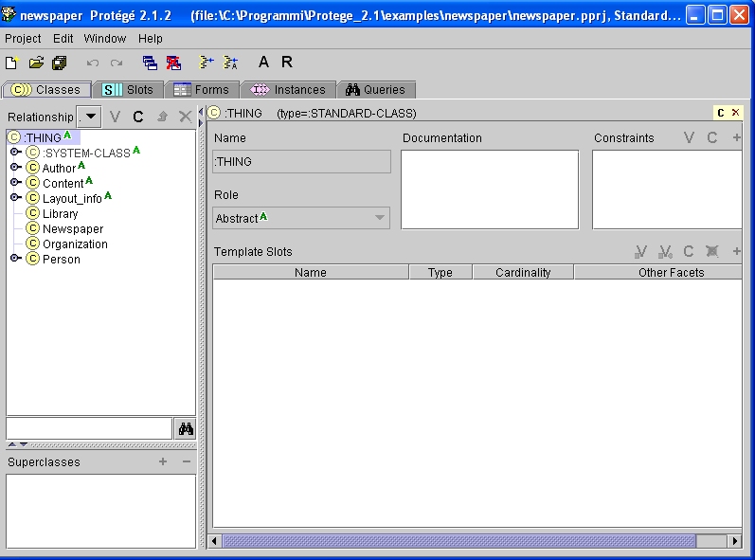The width and height of the screenshot is (755, 560).
Task: View constraint using Constraints V icon
Action: click(x=689, y=137)
